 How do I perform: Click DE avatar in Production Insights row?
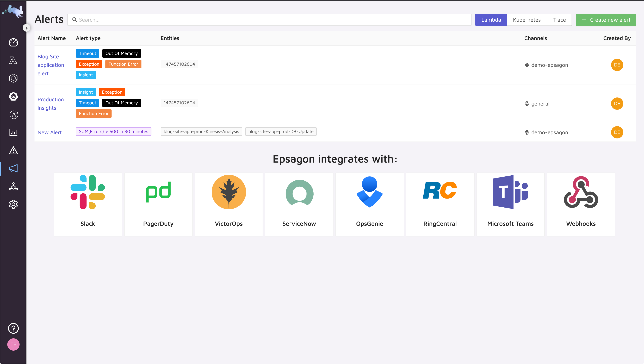coord(617,104)
